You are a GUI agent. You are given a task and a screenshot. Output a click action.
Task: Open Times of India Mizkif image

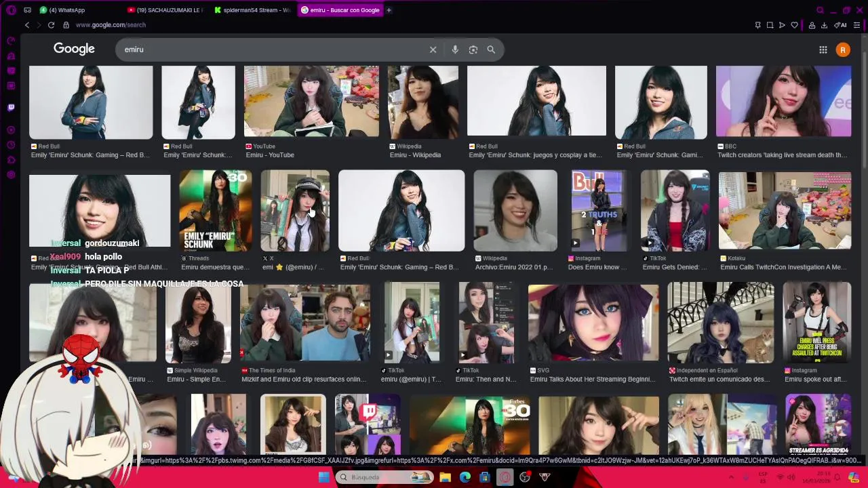[304, 323]
